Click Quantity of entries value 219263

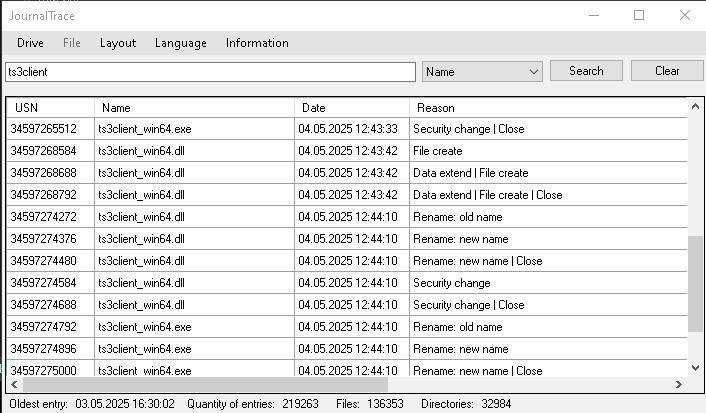click(x=300, y=404)
